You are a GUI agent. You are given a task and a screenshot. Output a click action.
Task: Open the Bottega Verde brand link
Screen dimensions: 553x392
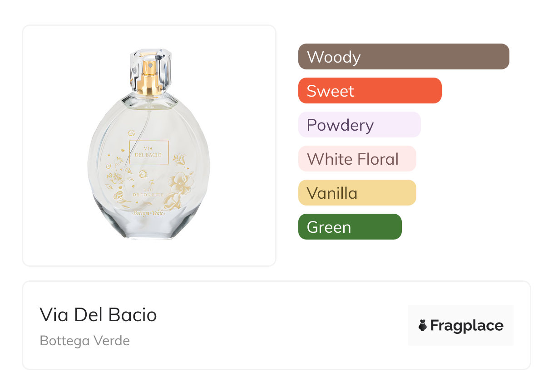85,341
